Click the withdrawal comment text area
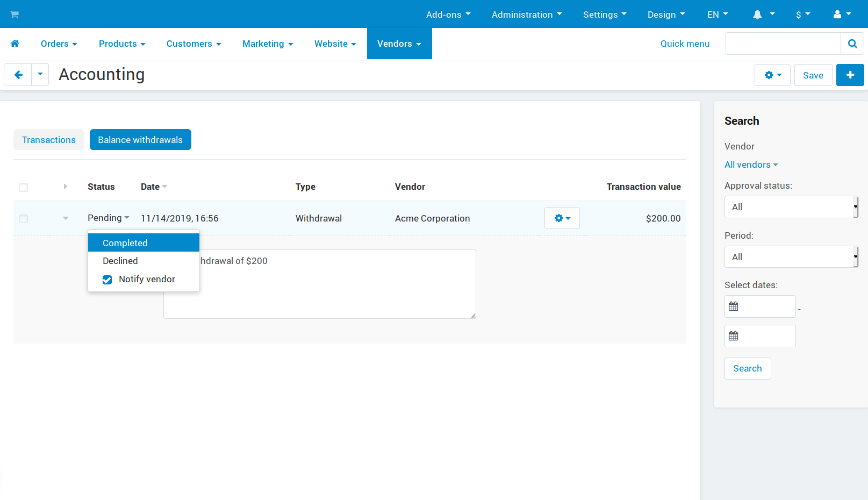The width and height of the screenshot is (868, 500). click(320, 284)
